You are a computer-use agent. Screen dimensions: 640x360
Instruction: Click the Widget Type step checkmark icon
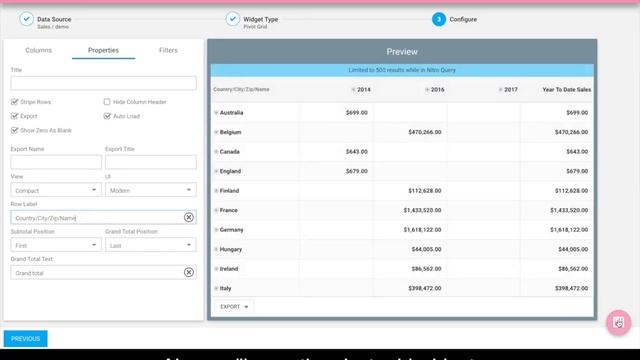coord(233,19)
